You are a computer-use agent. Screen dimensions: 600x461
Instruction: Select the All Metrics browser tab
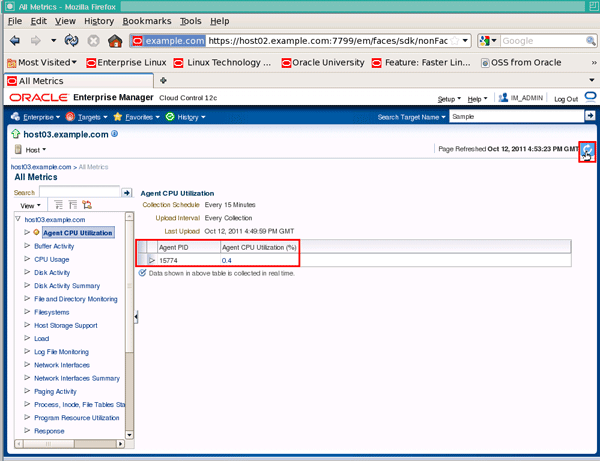click(79, 81)
